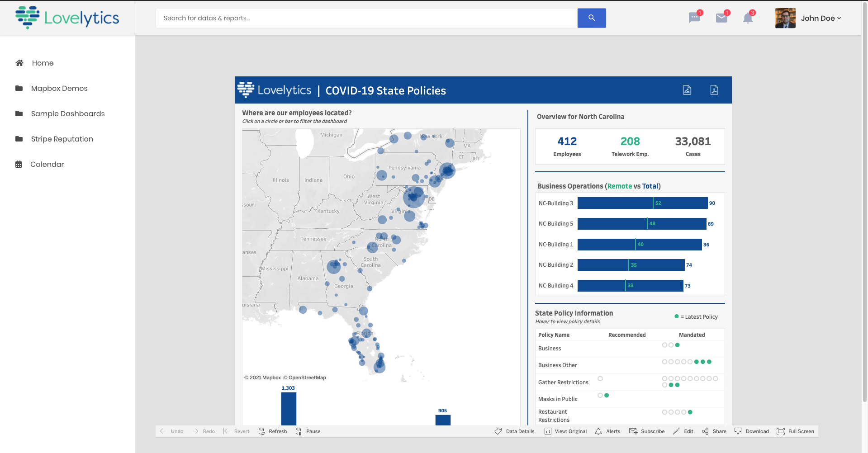868x453 pixels.
Task: Click the NC-Building 3 bar
Action: coord(642,203)
